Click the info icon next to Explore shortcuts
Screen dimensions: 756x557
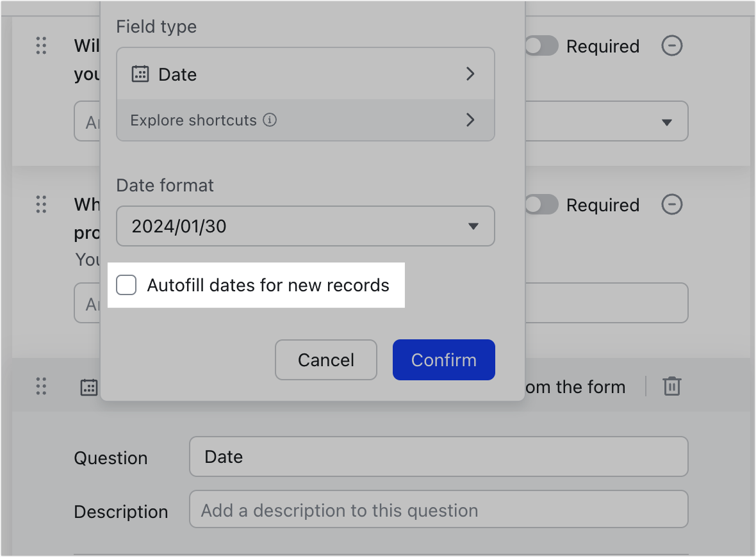[270, 120]
